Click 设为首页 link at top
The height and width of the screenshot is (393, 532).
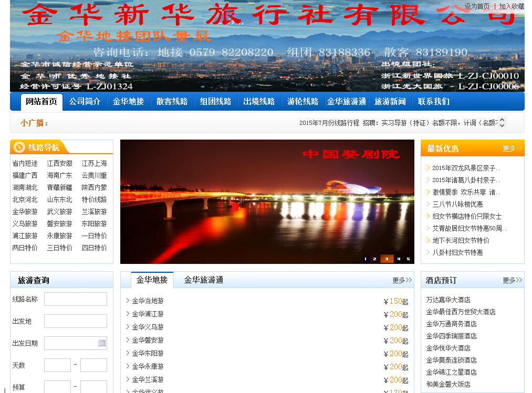coord(477,6)
